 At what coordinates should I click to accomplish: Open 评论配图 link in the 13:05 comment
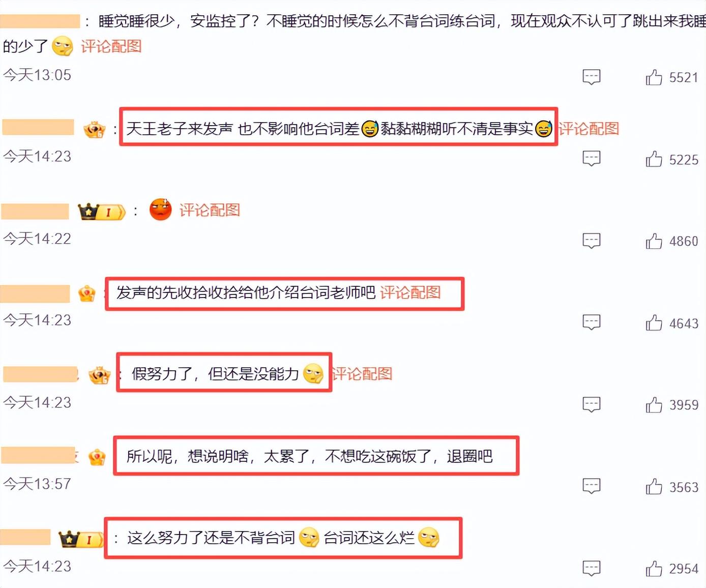point(111,46)
